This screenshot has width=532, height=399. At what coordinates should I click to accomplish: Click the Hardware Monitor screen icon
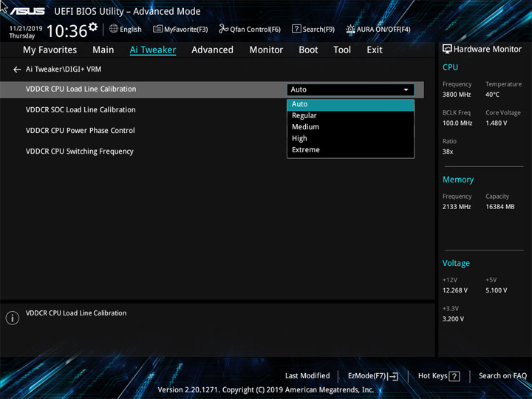[x=447, y=49]
